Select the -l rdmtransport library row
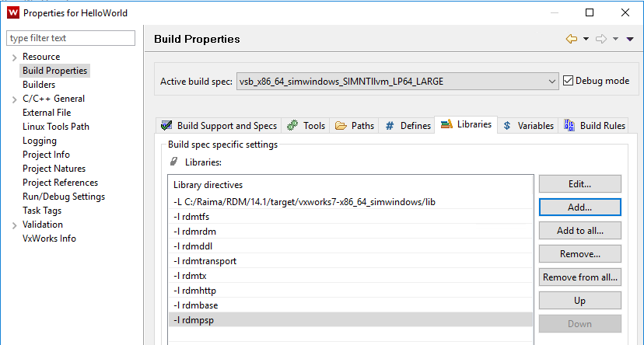Viewport: 644px width, 345px height. coord(351,261)
